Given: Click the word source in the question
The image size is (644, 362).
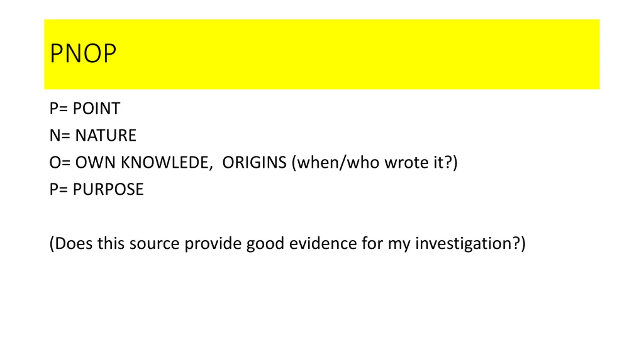Looking at the screenshot, I should 154,244.
